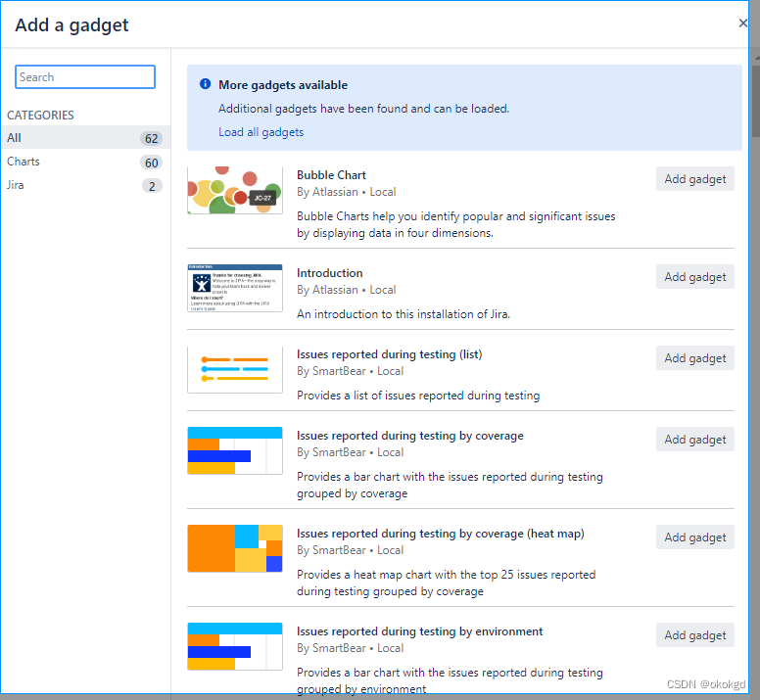Click 'Issues reported during testing by coverage' title
Screen dimensions: 760x700
410,436
